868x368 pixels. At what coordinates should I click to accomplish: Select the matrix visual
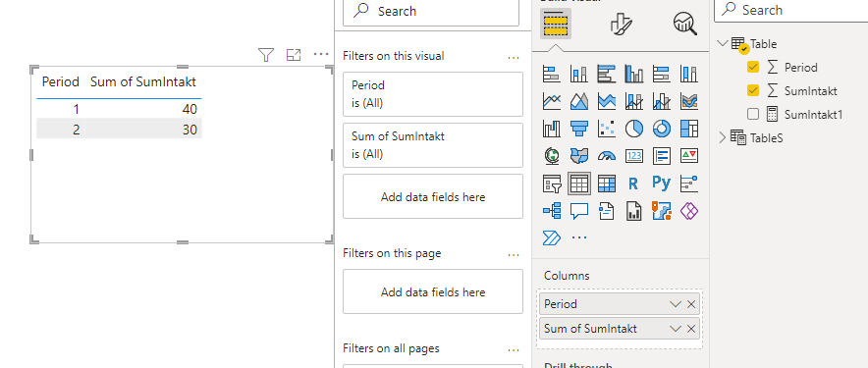(x=607, y=184)
